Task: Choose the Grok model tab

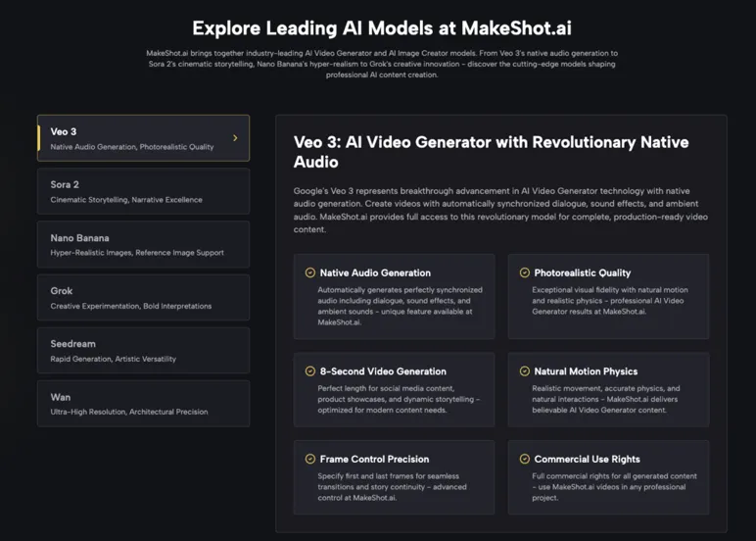Action: click(x=143, y=297)
